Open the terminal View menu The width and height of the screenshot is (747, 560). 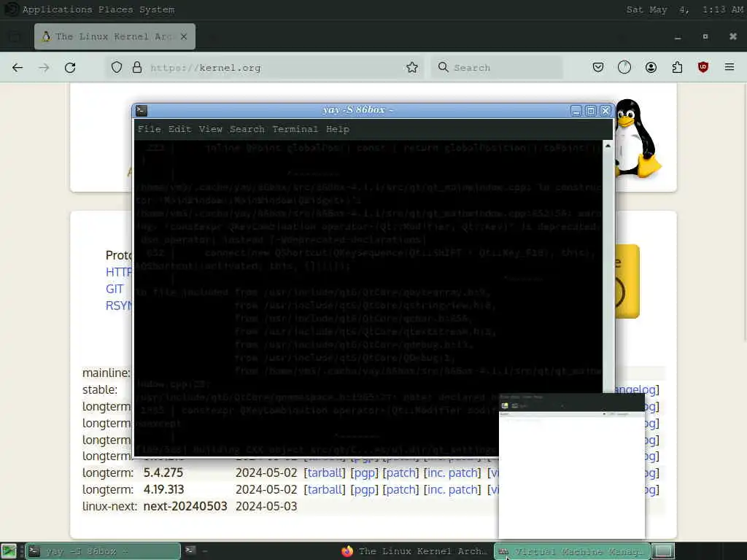pyautogui.click(x=211, y=129)
